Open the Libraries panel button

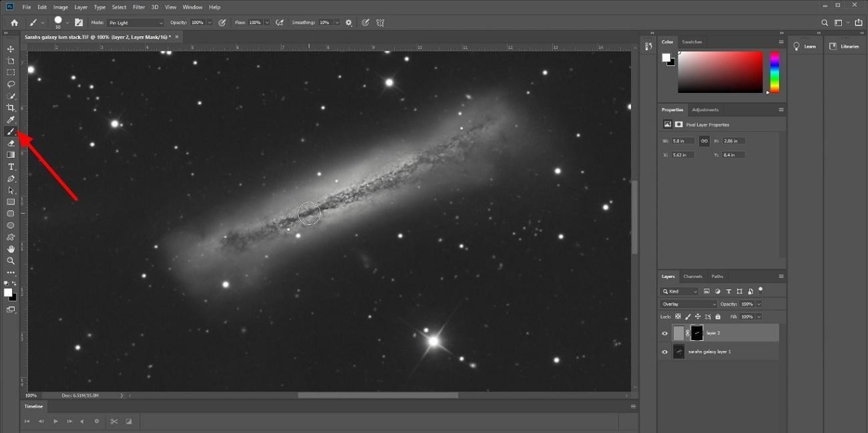pos(845,46)
